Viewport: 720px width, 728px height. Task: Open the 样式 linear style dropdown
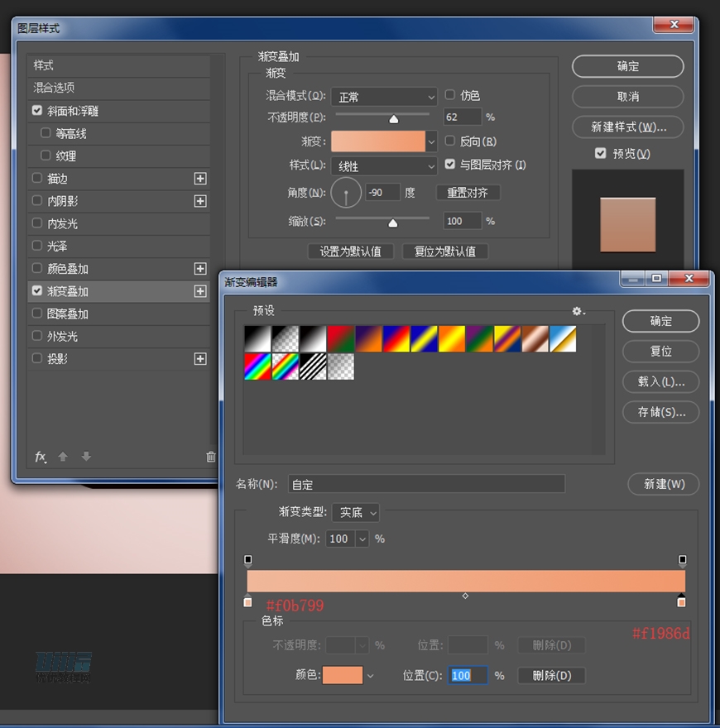[384, 166]
